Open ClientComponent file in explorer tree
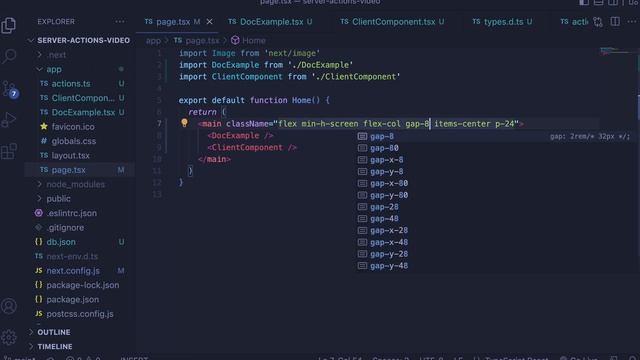This screenshot has height=360, width=640. tap(80, 98)
